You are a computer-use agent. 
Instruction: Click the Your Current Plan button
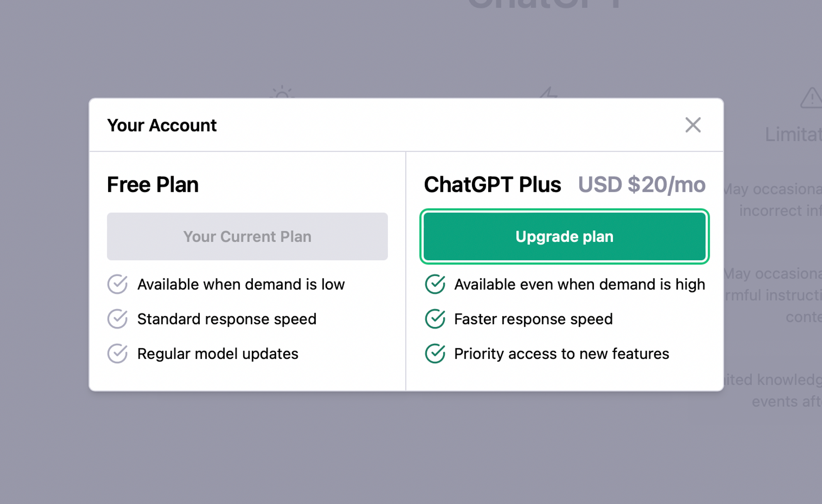pyautogui.click(x=247, y=236)
